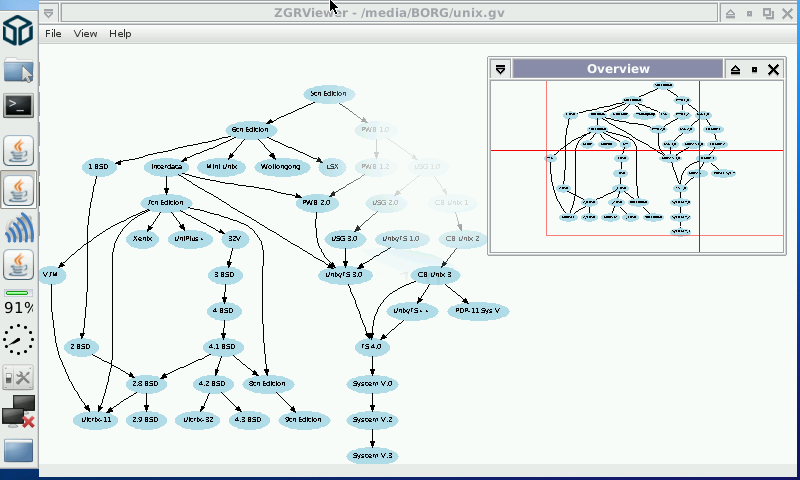
Task: Select the Ultrix-32 node
Action: (198, 420)
